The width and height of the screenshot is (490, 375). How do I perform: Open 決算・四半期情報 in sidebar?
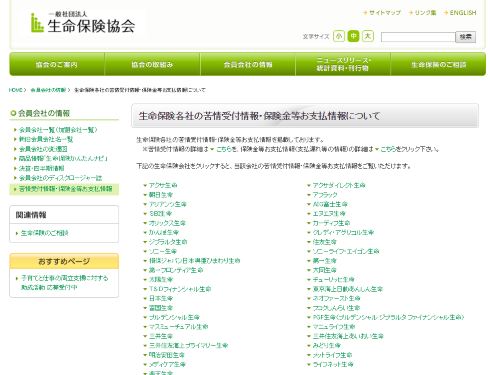(x=41, y=168)
